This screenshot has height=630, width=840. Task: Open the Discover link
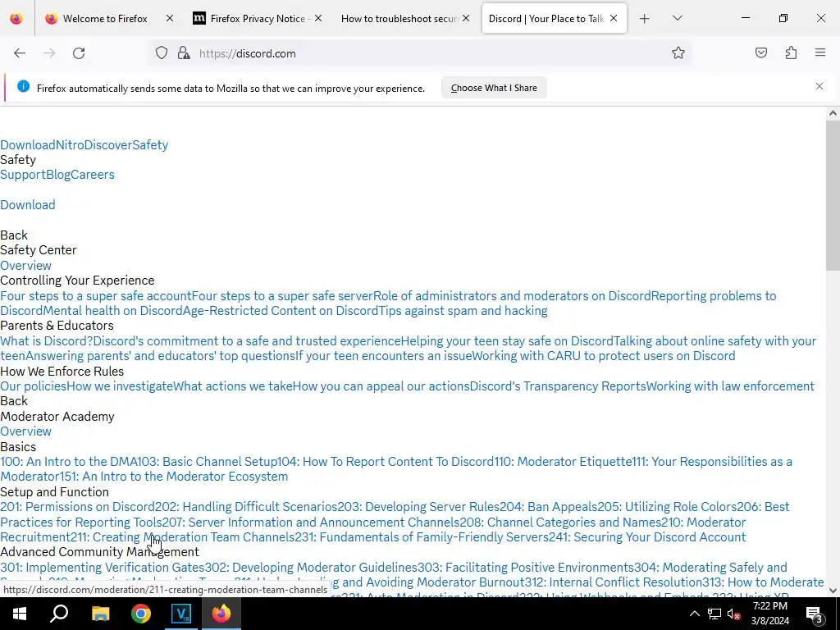point(108,145)
